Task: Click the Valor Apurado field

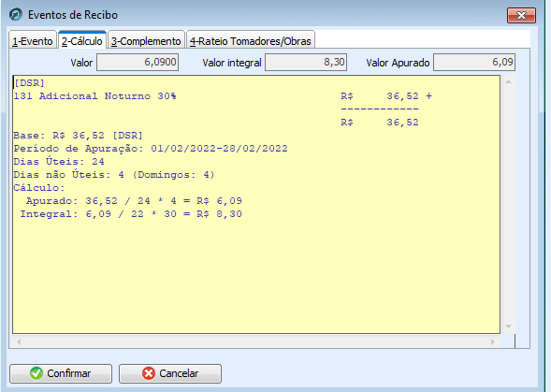Action: [x=474, y=63]
